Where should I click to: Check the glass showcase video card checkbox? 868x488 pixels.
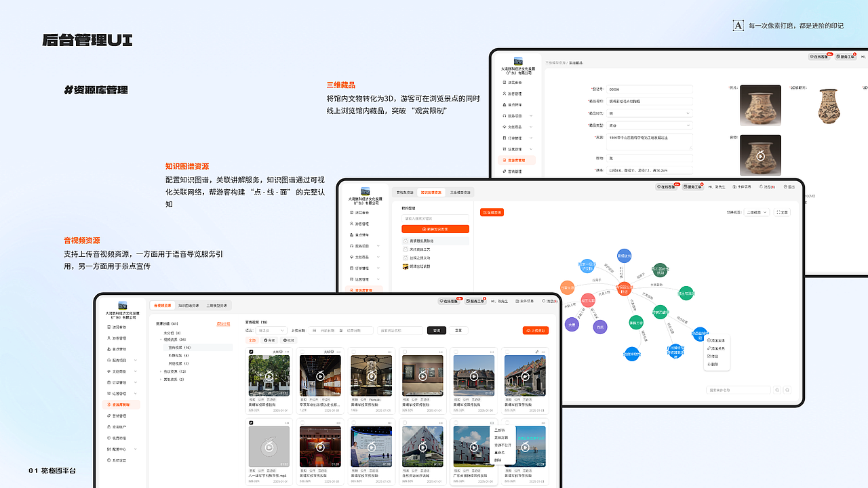(353, 352)
